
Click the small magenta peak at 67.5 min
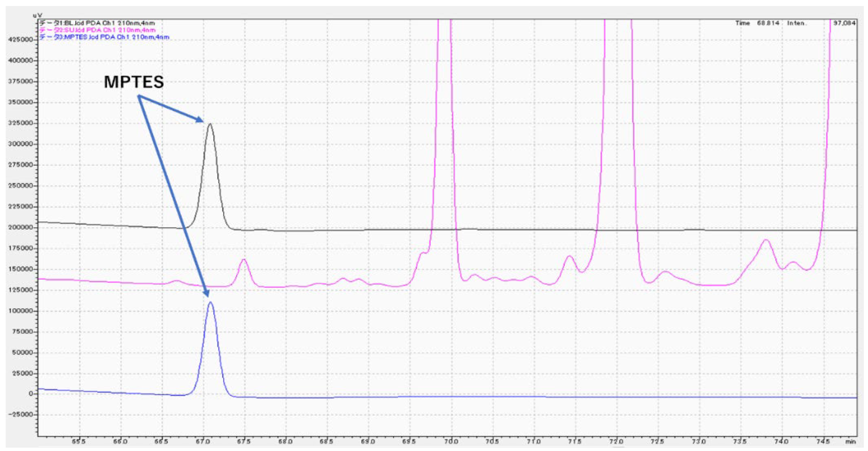244,260
